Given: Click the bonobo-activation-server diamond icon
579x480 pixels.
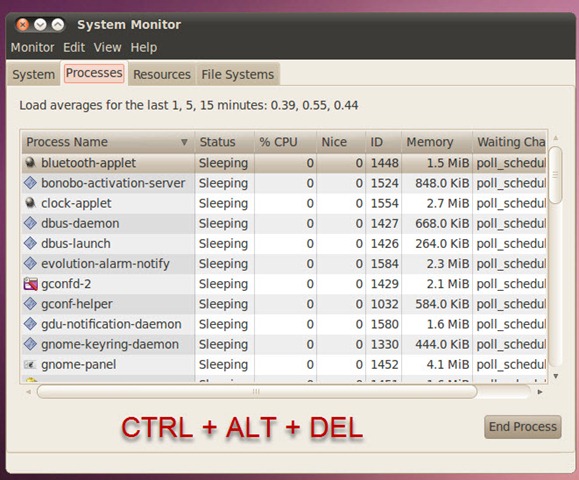Looking at the screenshot, I should pos(30,183).
